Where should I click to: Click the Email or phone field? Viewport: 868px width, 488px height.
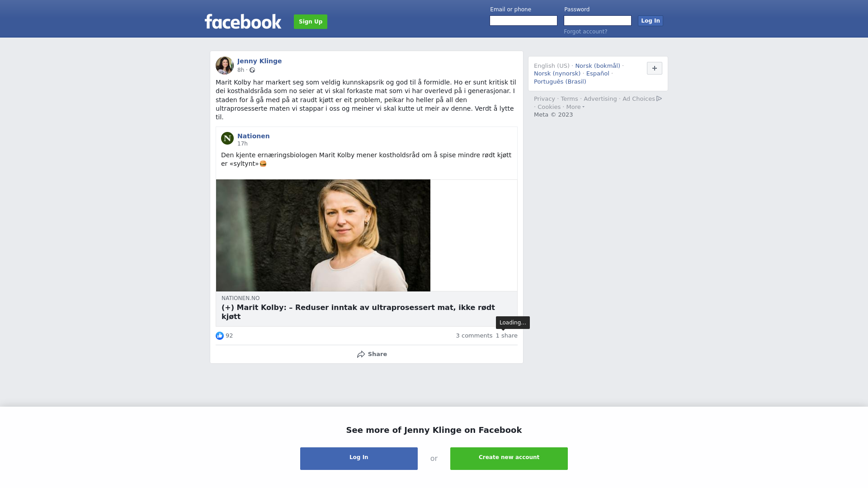click(x=524, y=21)
